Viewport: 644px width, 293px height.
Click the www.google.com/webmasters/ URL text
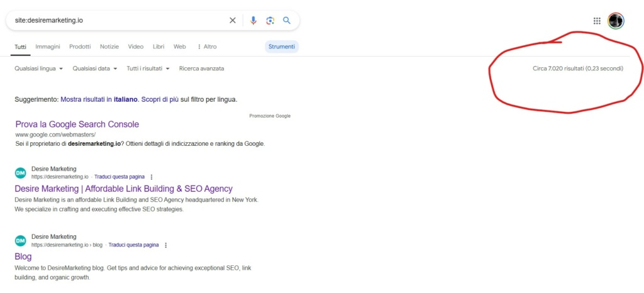(x=55, y=135)
